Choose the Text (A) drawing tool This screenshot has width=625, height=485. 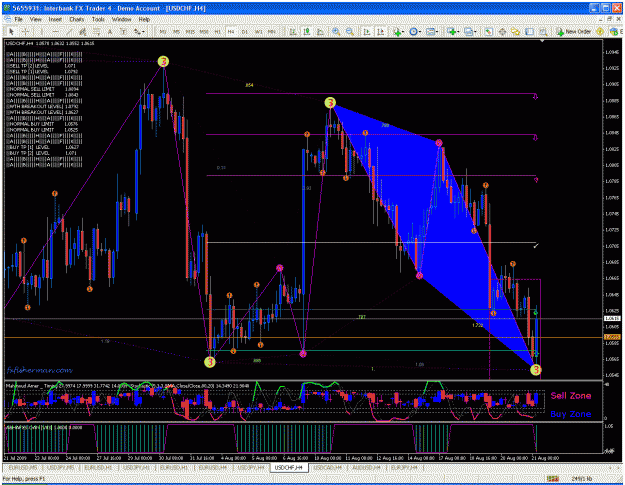click(110, 31)
